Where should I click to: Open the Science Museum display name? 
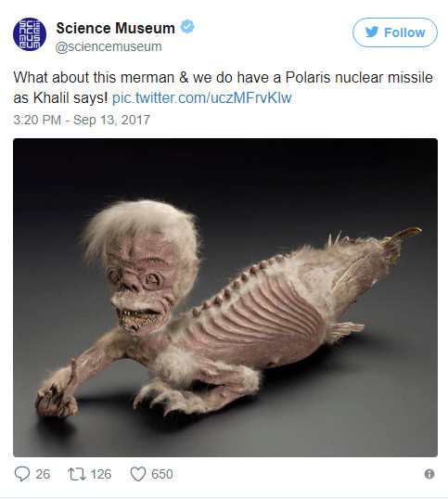point(116,28)
